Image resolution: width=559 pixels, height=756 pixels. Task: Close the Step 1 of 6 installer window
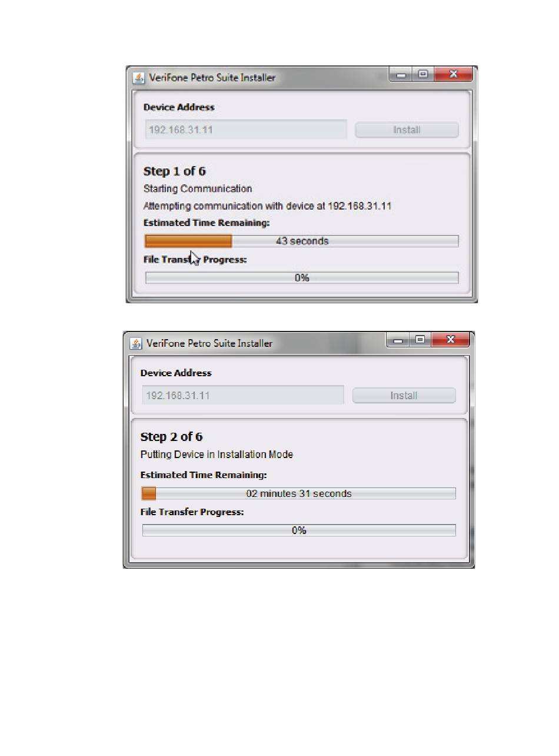(454, 75)
